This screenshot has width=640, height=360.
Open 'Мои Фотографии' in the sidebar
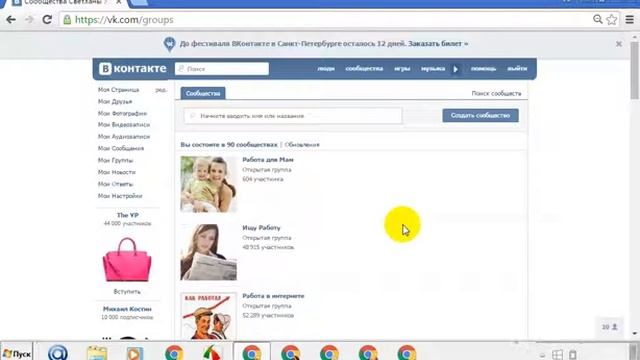(x=122, y=113)
